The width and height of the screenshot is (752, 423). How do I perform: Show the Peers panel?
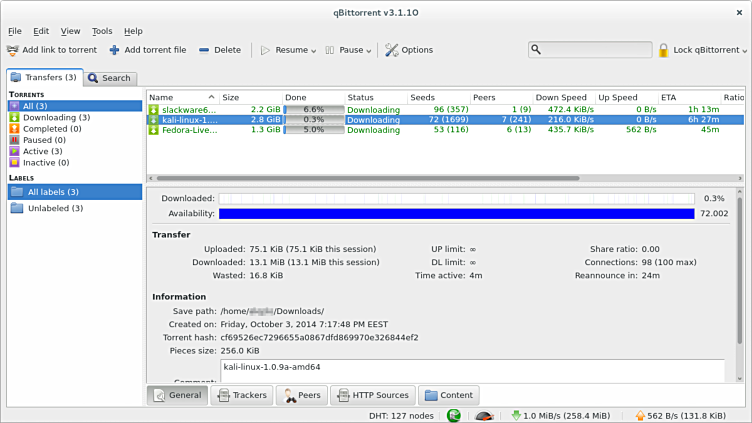(x=301, y=395)
